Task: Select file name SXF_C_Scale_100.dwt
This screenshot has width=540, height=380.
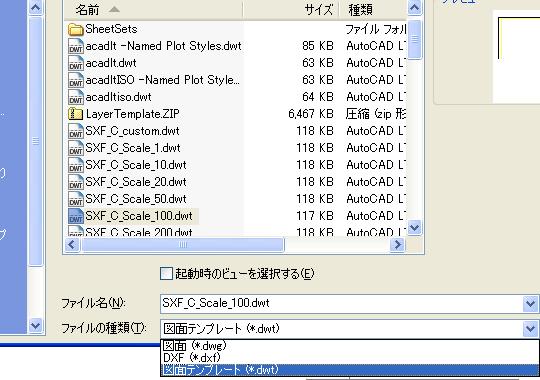Action: coord(139,216)
